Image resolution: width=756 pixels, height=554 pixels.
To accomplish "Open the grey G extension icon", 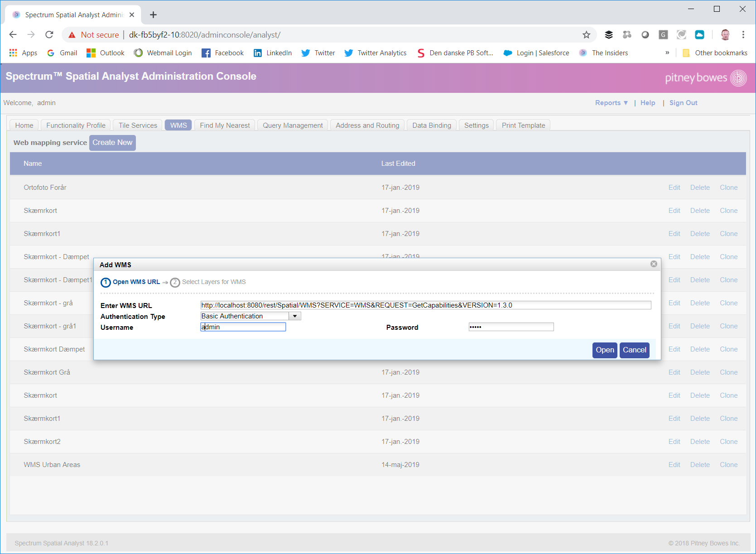I will (x=663, y=34).
